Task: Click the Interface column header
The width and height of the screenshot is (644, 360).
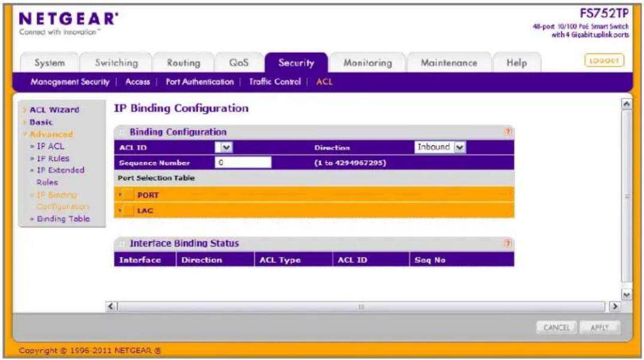Action: 145,260
